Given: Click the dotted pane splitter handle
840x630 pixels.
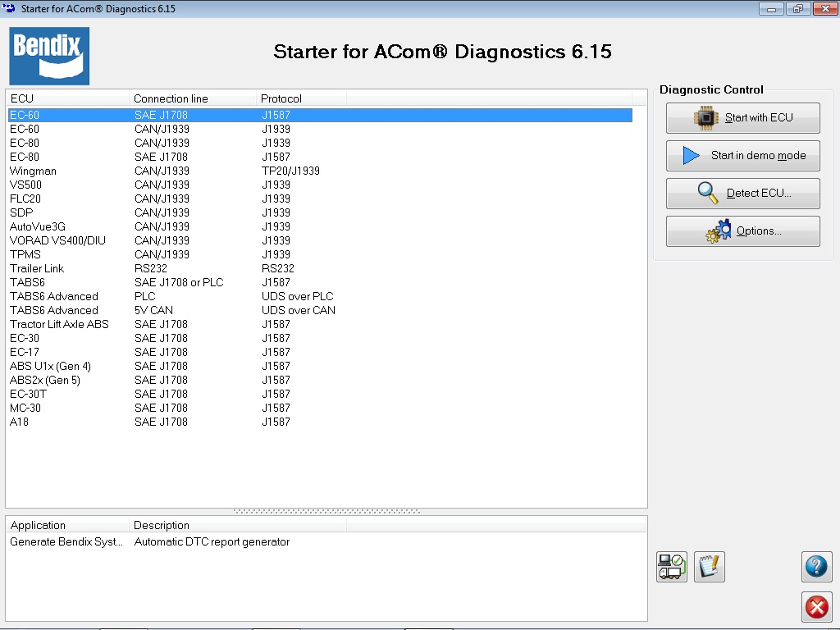Looking at the screenshot, I should pyautogui.click(x=326, y=512).
